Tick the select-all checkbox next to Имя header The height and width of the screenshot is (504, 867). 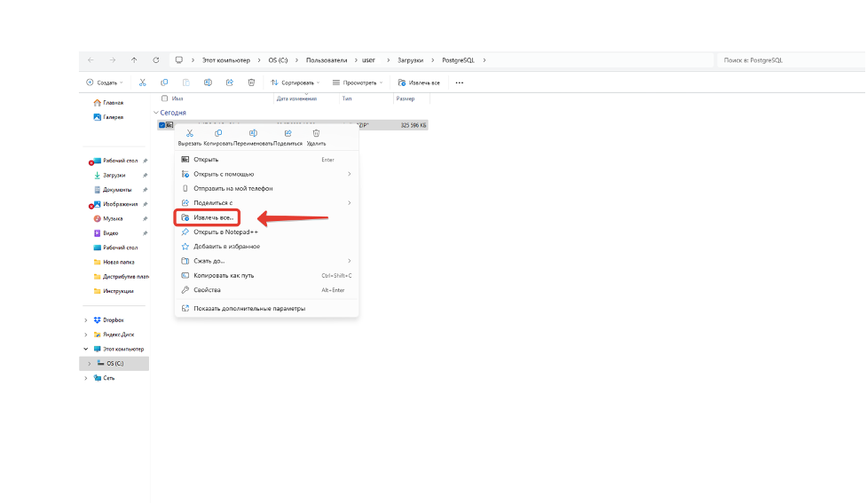tap(164, 98)
